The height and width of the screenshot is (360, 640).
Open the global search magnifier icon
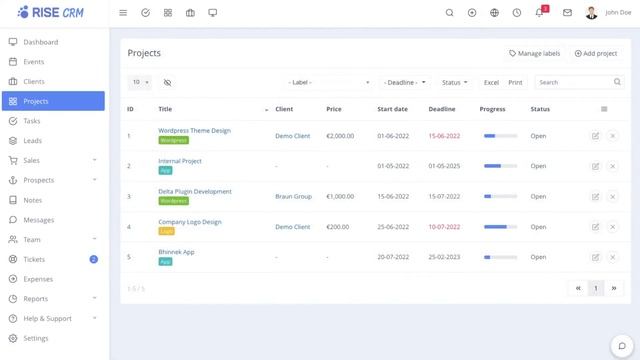click(449, 13)
